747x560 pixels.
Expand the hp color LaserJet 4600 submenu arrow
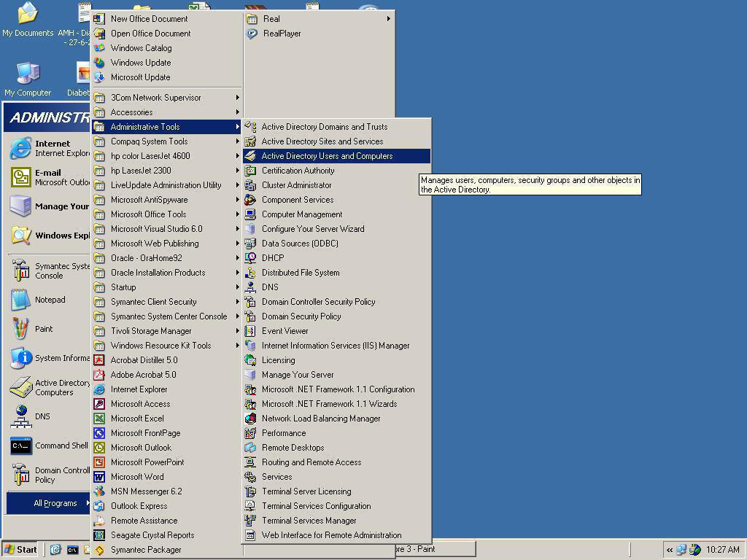(237, 156)
